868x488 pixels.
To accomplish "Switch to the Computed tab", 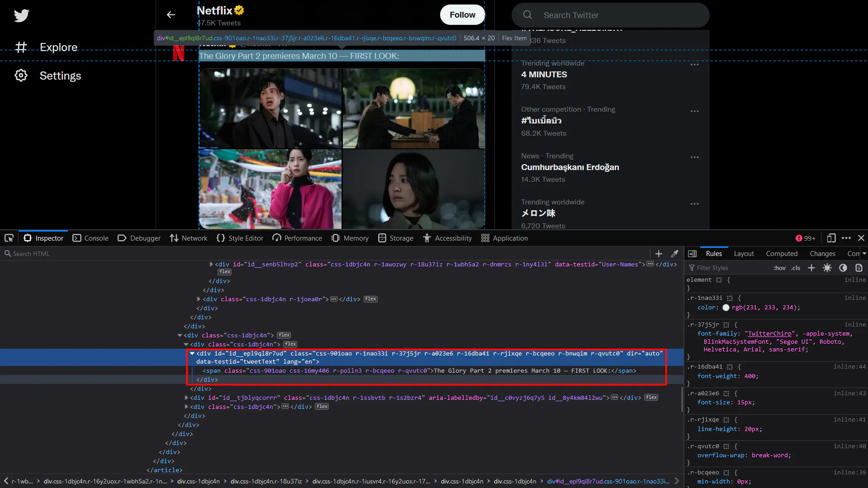I will [782, 254].
